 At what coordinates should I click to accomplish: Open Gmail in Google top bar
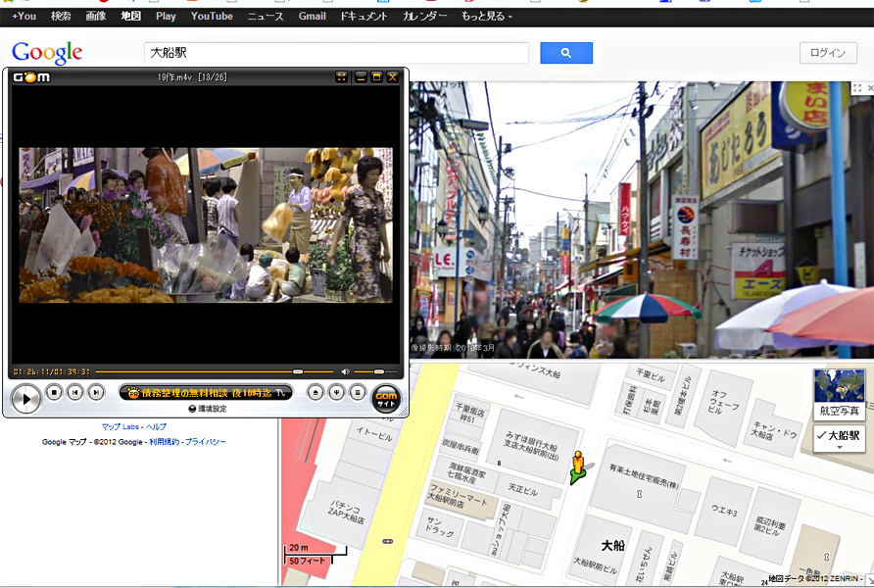(x=313, y=16)
